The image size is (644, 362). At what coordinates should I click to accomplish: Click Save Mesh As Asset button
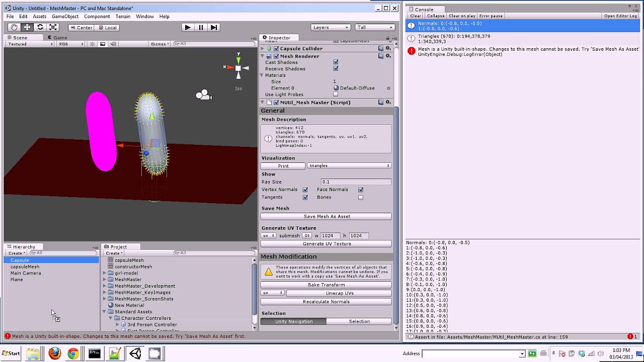pos(326,217)
